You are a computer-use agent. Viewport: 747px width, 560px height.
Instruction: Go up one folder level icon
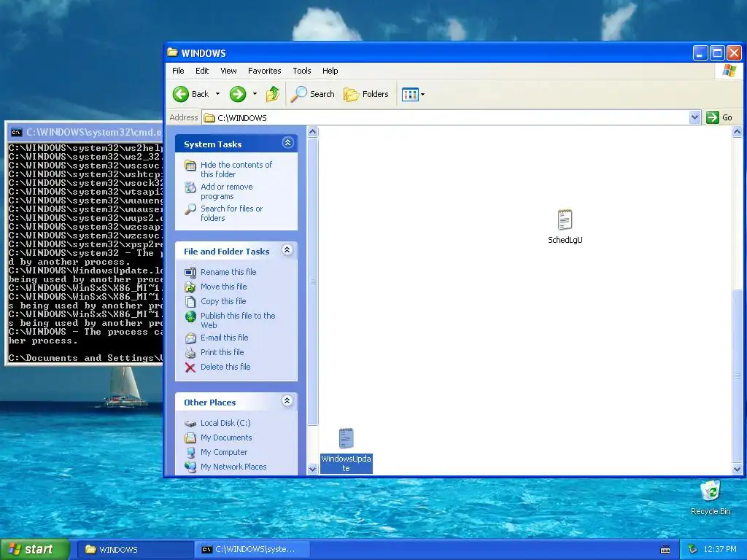click(273, 94)
